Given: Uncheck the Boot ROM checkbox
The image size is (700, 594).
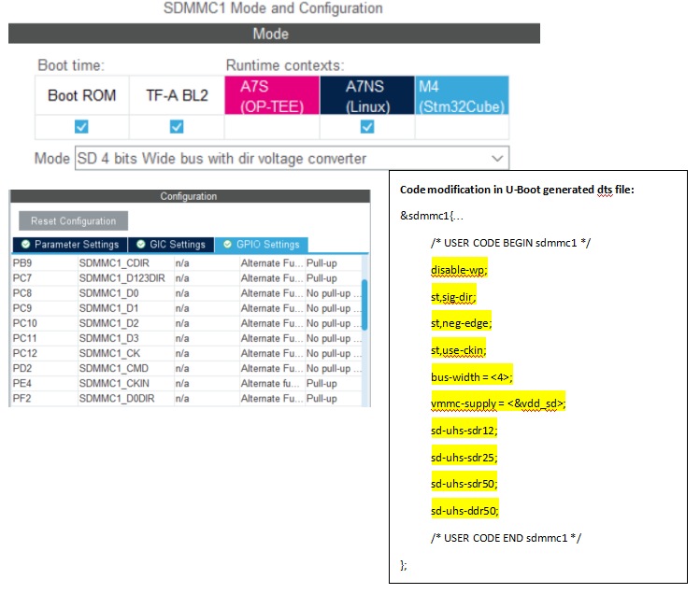Looking at the screenshot, I should coord(81,127).
